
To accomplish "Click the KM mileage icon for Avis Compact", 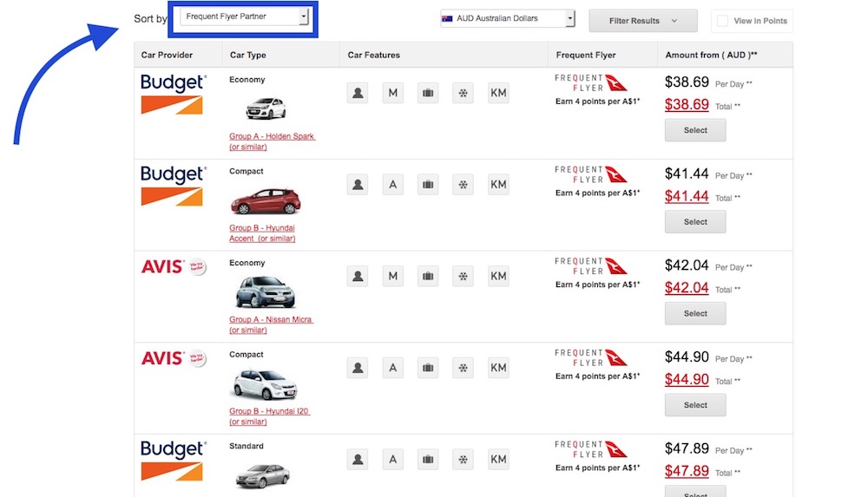I will click(x=498, y=368).
